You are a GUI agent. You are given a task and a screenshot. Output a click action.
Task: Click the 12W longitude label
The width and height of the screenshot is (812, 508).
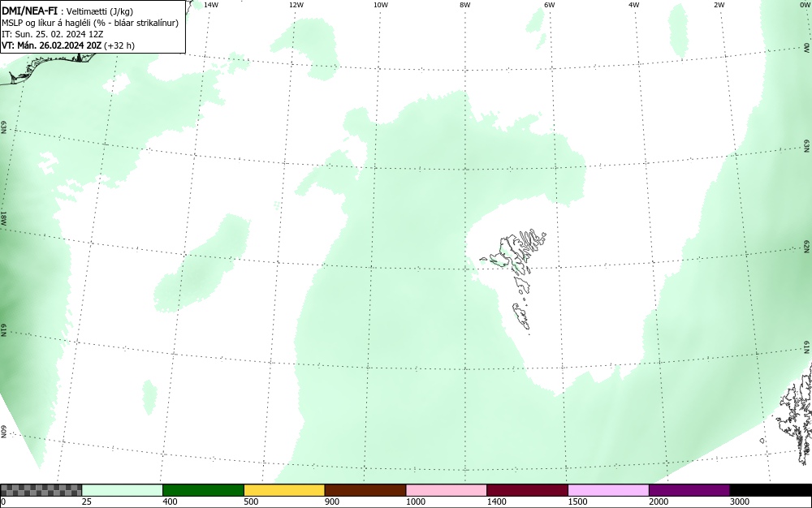pos(296,5)
